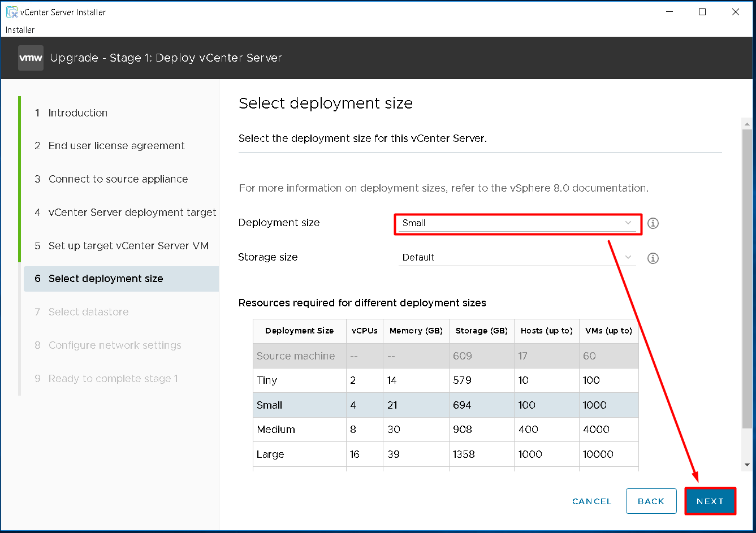
Task: Open the Storage size dropdown showing Default
Action: [517, 258]
